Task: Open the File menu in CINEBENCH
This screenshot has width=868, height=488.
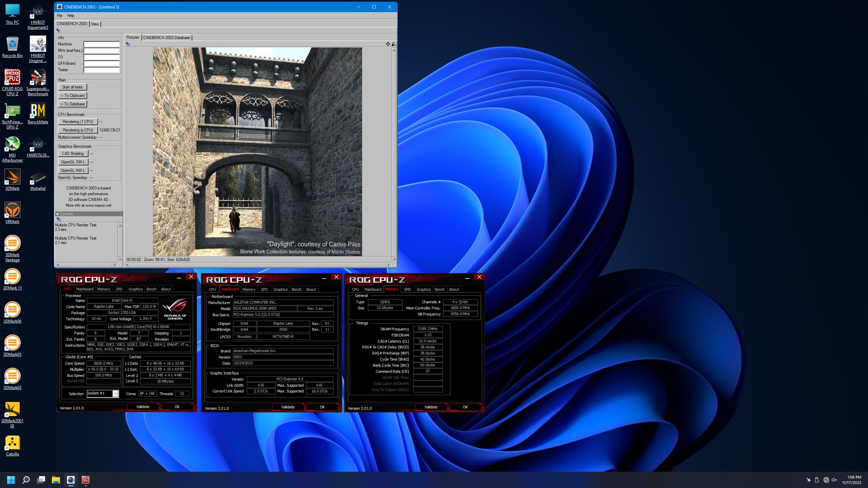Action: click(x=60, y=16)
